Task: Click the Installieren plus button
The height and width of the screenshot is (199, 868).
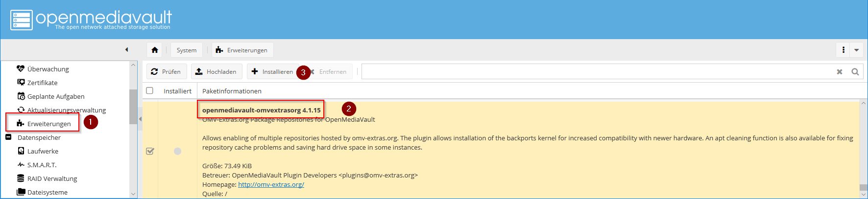Action: 272,72
